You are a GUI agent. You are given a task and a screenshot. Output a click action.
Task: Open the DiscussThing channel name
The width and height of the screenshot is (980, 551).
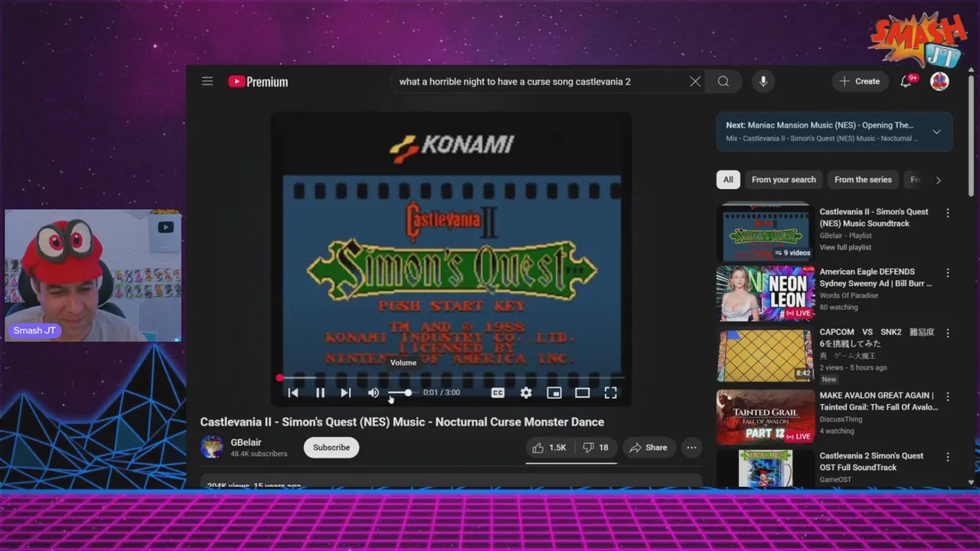click(841, 419)
